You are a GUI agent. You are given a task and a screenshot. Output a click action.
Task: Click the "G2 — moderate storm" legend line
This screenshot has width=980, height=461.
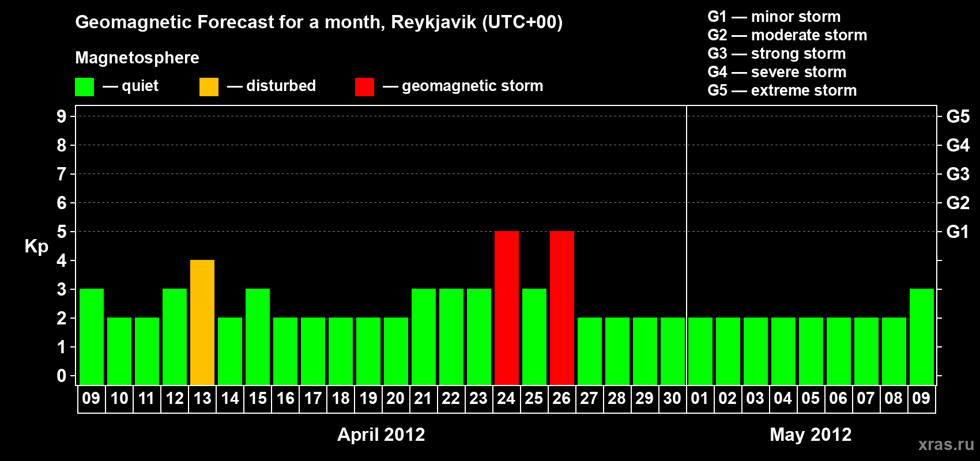pos(787,35)
